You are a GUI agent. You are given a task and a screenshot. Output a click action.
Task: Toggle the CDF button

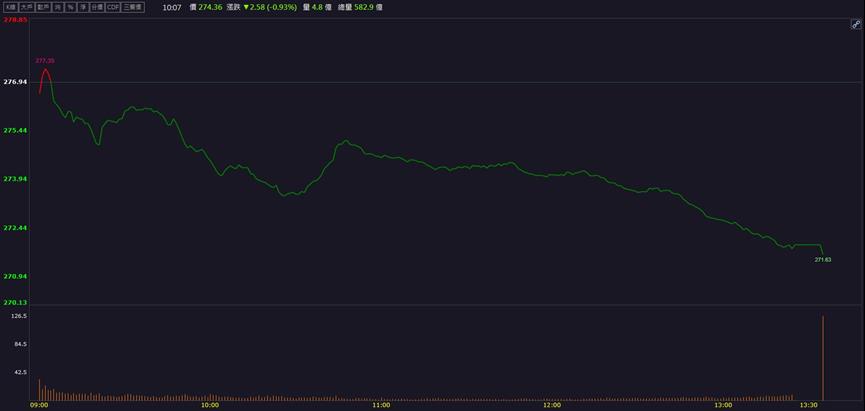(x=113, y=7)
